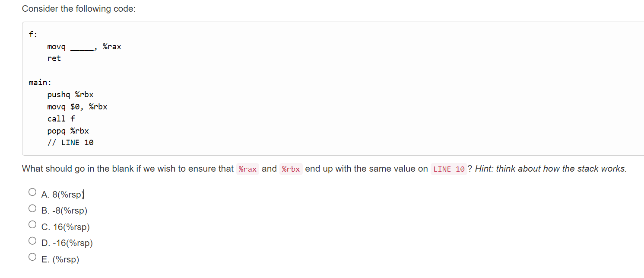The width and height of the screenshot is (644, 278).
Task: Click the call f instruction line
Action: point(61,118)
